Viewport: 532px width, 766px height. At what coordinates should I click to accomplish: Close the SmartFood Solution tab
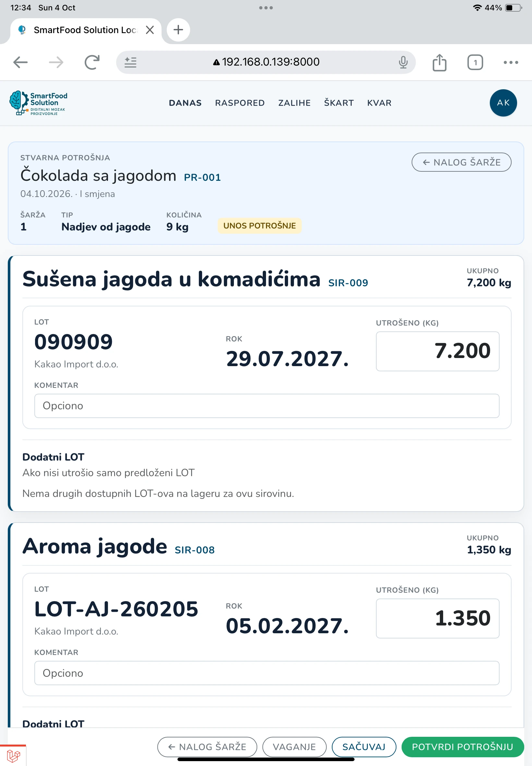(x=150, y=30)
